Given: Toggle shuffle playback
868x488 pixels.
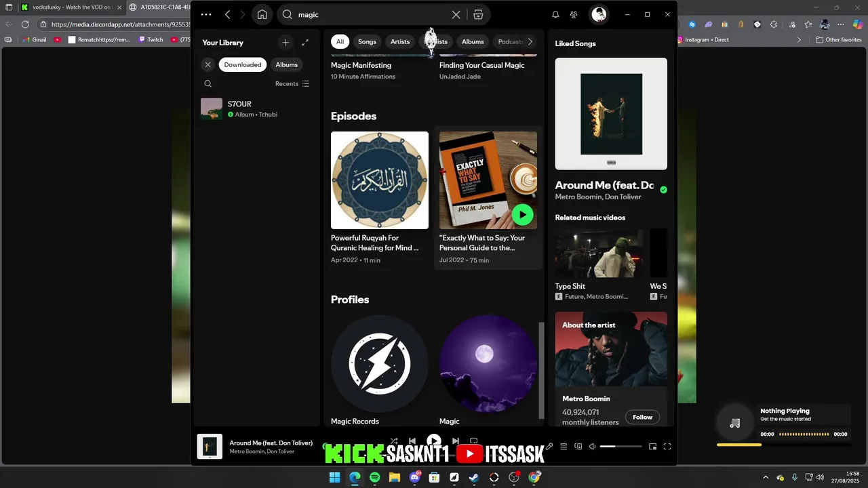Looking at the screenshot, I should pyautogui.click(x=394, y=441).
